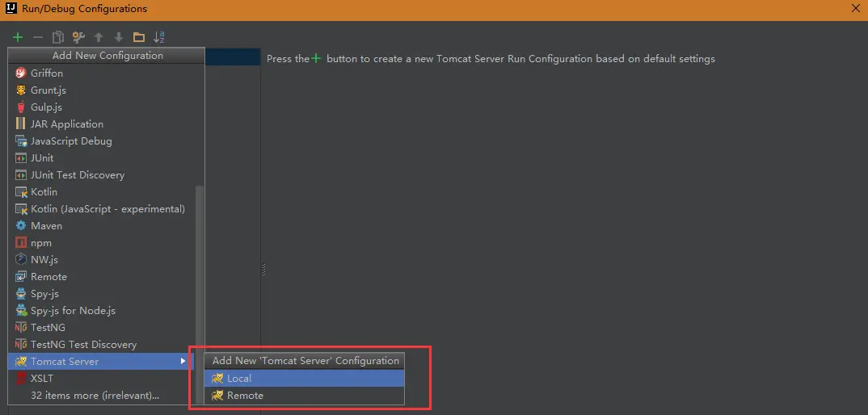Click the IntelliJ IDEA logo in title bar
868x415 pixels.
pyautogui.click(x=11, y=9)
